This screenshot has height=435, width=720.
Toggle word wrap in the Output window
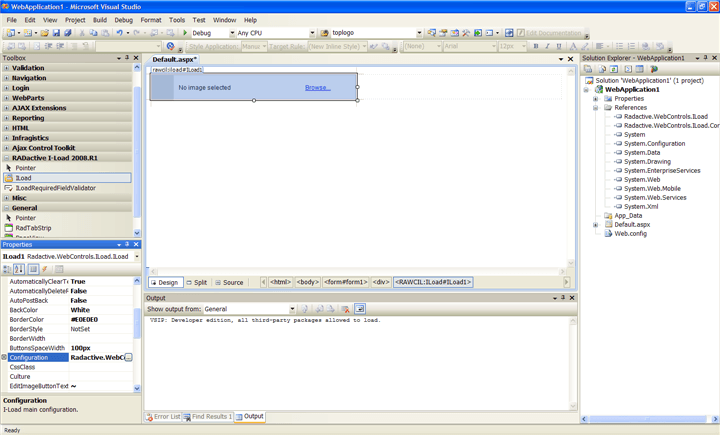360,309
